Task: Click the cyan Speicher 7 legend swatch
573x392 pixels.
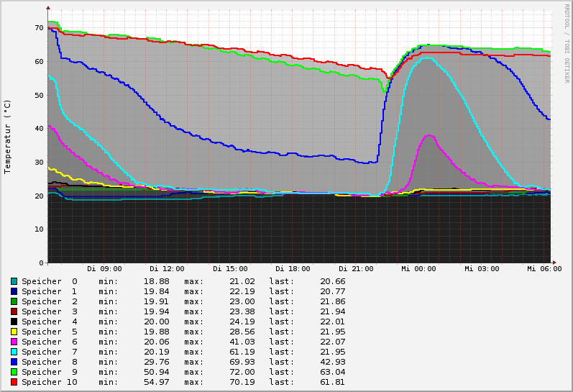Action: pyautogui.click(x=14, y=352)
